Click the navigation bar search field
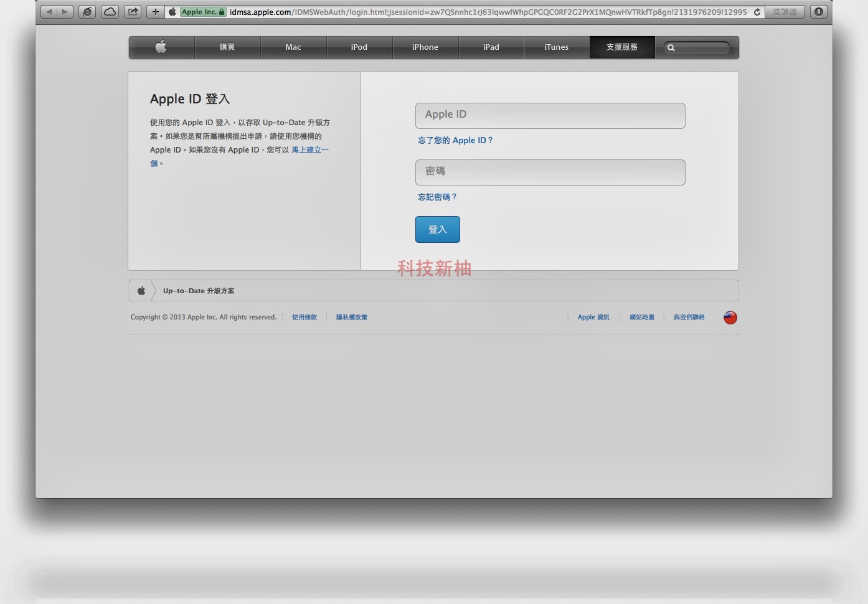The image size is (868, 604). click(x=697, y=47)
